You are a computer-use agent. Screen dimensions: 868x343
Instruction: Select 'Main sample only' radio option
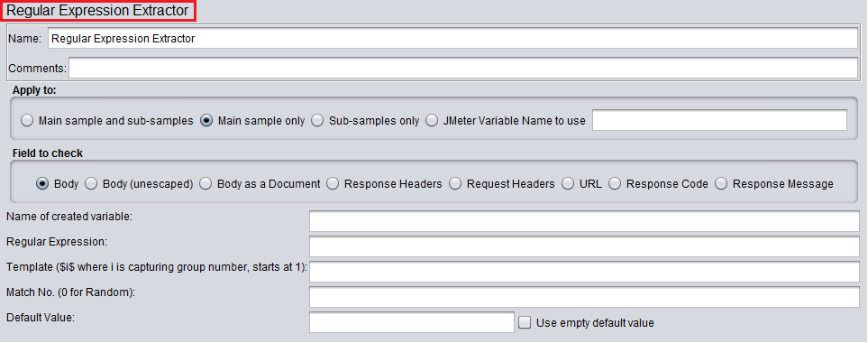coord(206,120)
